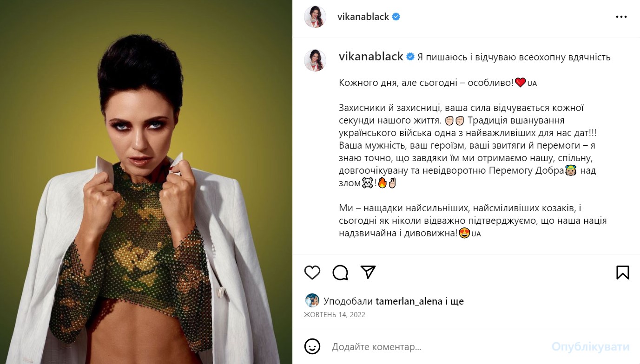The width and height of the screenshot is (640, 364).
Task: Open vikanablack username in header
Action: (363, 17)
